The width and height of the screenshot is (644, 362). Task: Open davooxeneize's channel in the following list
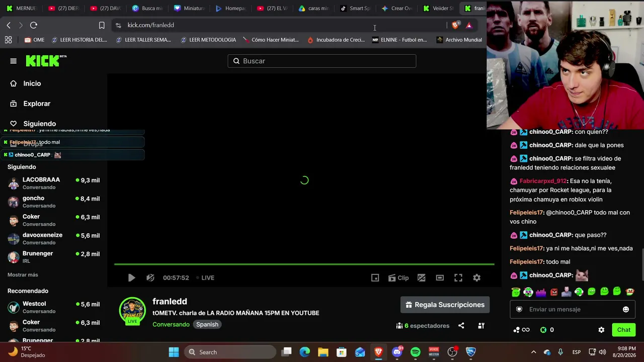coord(54,238)
